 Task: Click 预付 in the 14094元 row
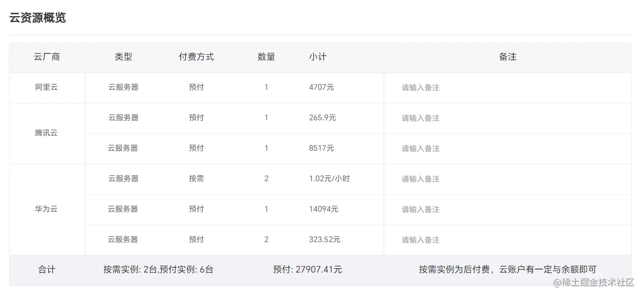196,209
